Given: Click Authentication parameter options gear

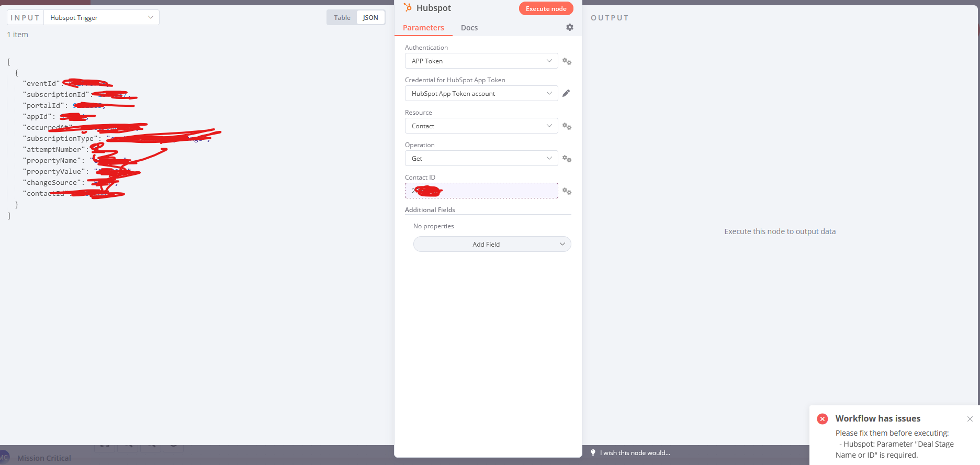Looking at the screenshot, I should (x=567, y=61).
